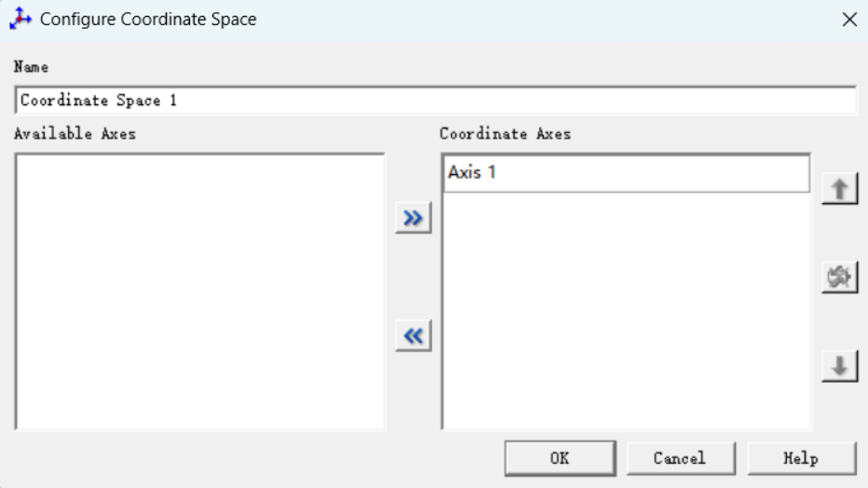868x488 pixels.
Task: Click the coordinate space icon in the title bar
Action: (x=20, y=19)
